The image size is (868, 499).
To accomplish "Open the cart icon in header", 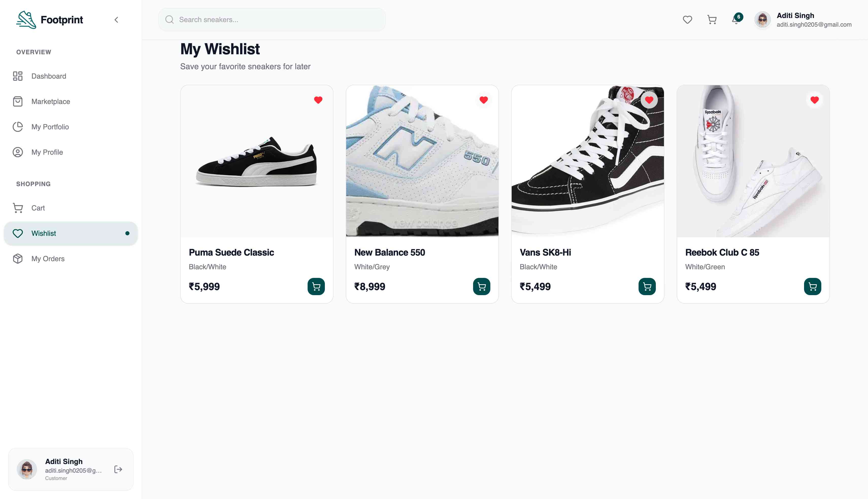I will click(x=712, y=20).
